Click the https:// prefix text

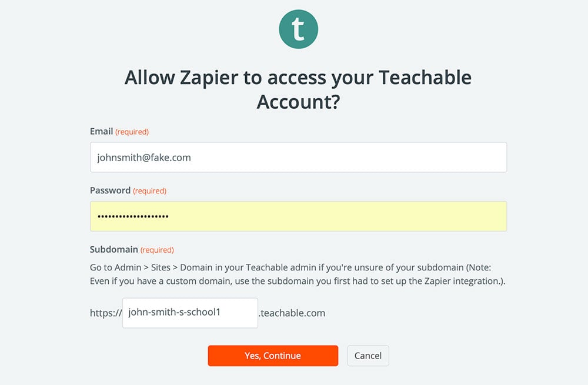click(105, 313)
